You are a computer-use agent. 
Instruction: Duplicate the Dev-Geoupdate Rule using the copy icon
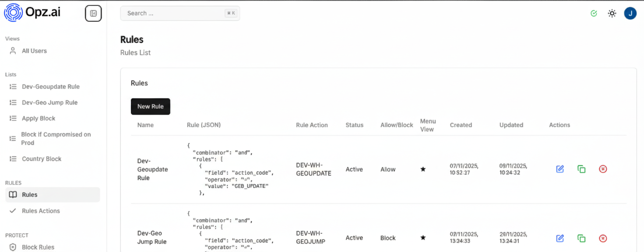[x=581, y=169]
